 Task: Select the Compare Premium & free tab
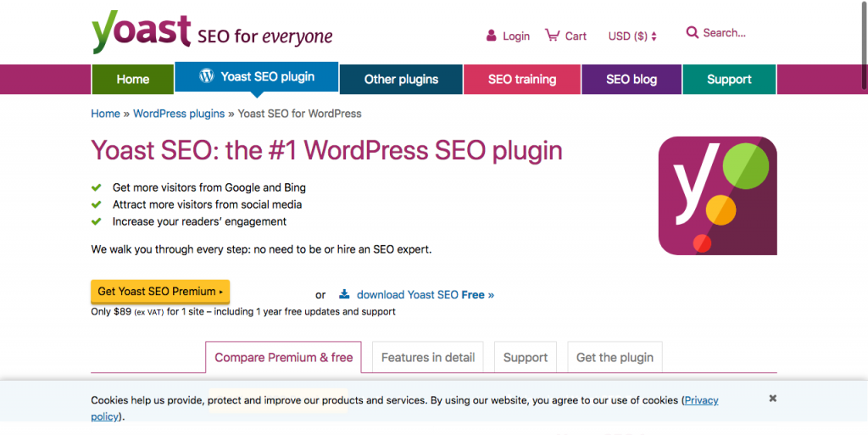(x=284, y=357)
